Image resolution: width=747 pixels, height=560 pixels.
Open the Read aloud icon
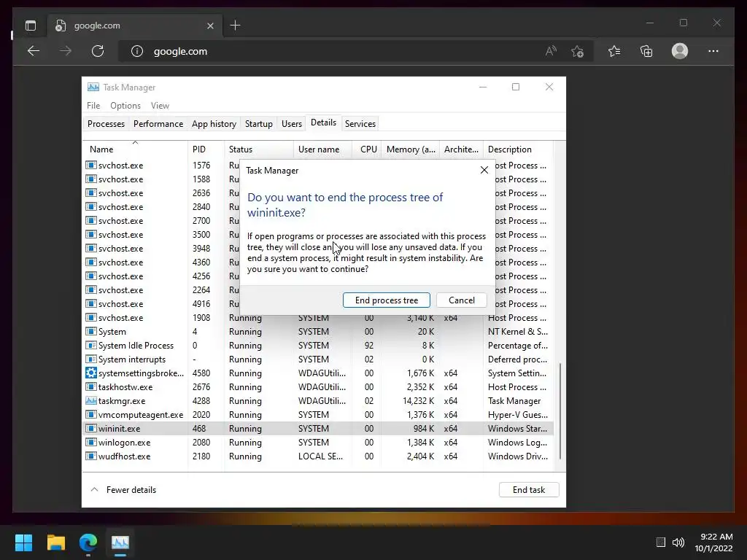[x=551, y=51]
